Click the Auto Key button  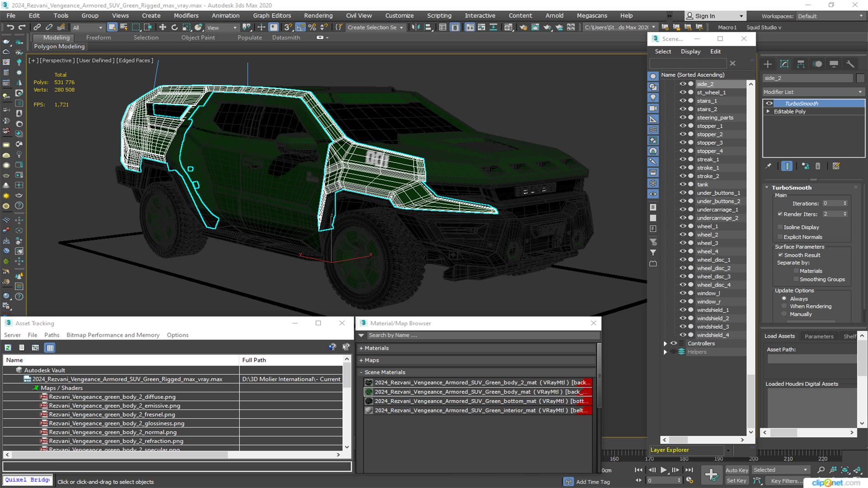point(736,470)
